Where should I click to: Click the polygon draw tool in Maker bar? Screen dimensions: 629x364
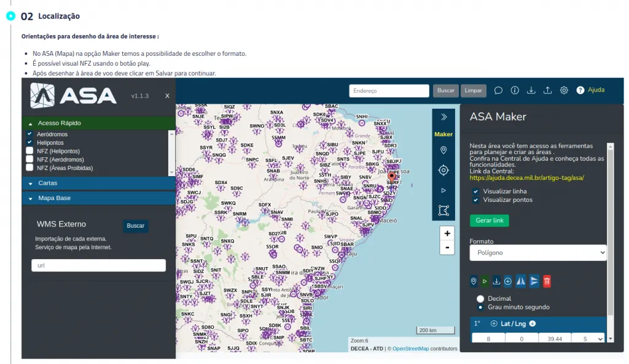pos(443,211)
